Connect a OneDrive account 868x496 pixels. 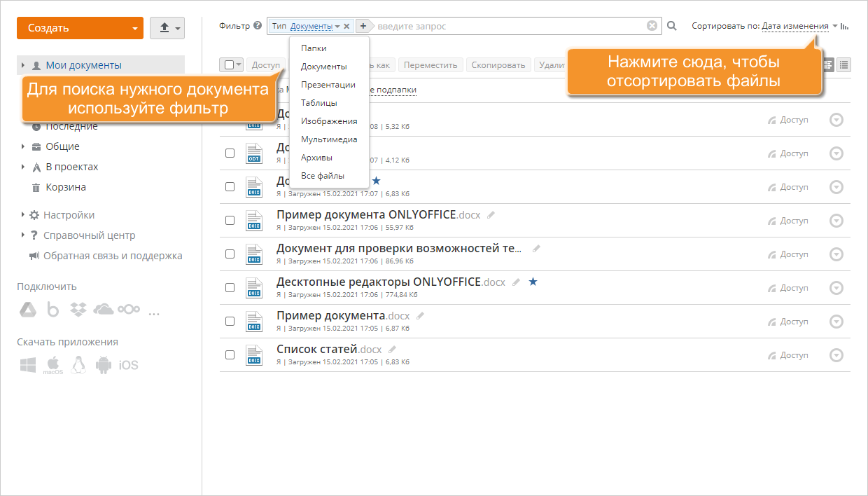point(103,309)
